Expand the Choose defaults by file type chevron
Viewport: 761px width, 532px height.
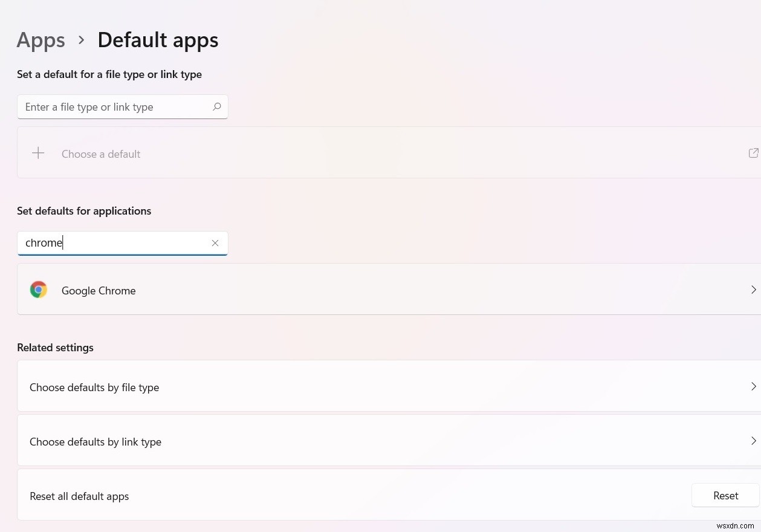pyautogui.click(x=753, y=387)
